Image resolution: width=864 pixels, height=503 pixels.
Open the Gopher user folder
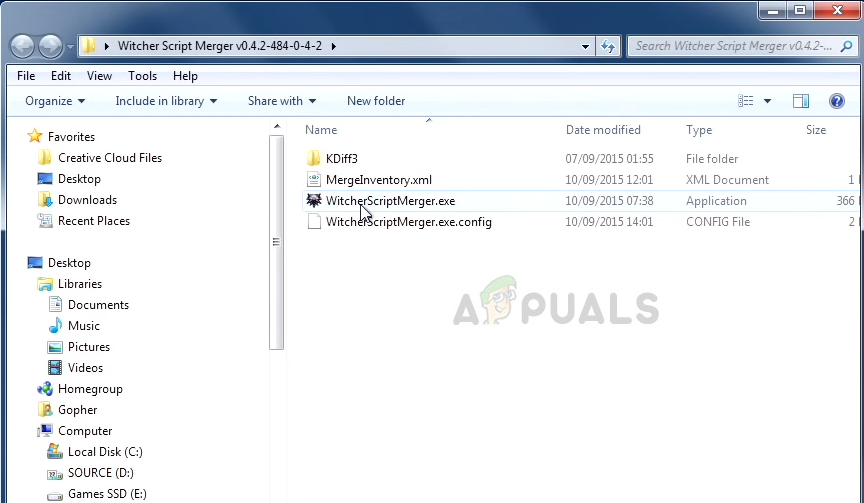77,409
